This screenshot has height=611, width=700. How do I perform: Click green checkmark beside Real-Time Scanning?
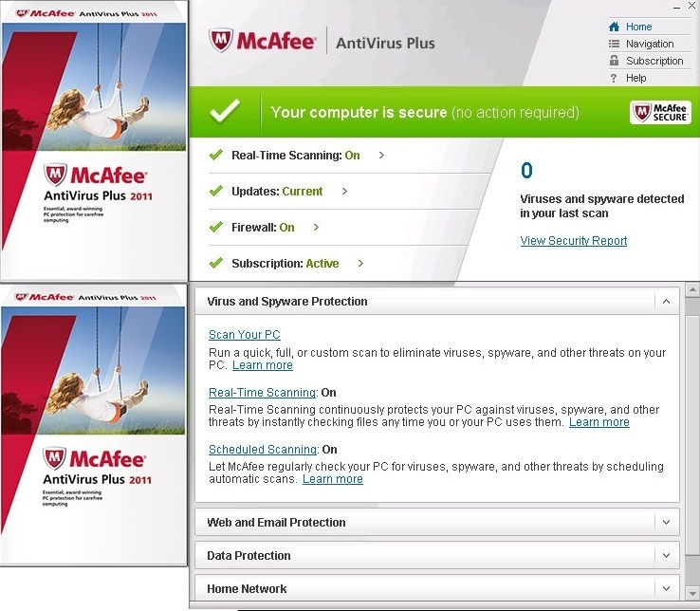215,155
